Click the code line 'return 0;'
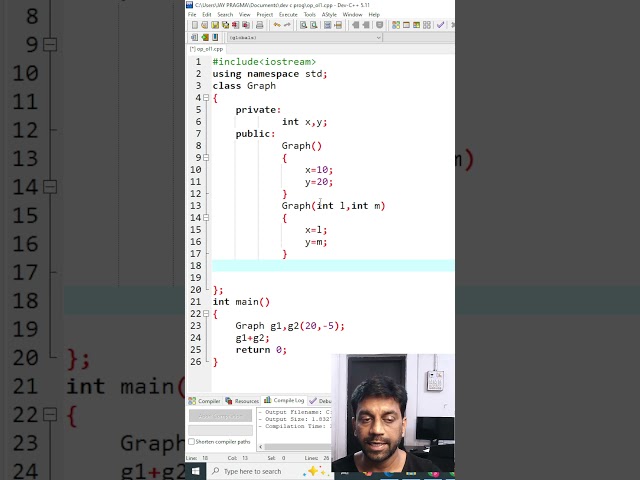This screenshot has width=640, height=480. tap(261, 350)
